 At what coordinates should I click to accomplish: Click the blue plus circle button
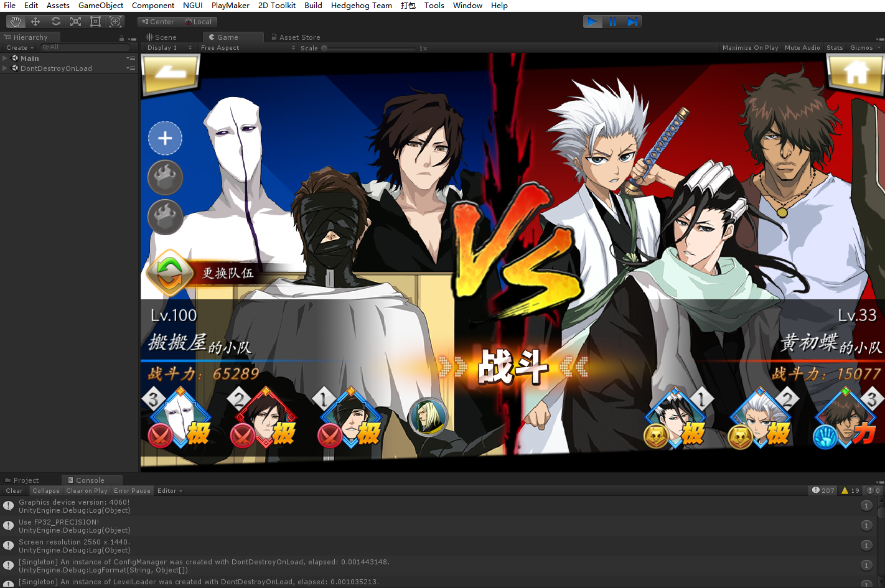(165, 138)
